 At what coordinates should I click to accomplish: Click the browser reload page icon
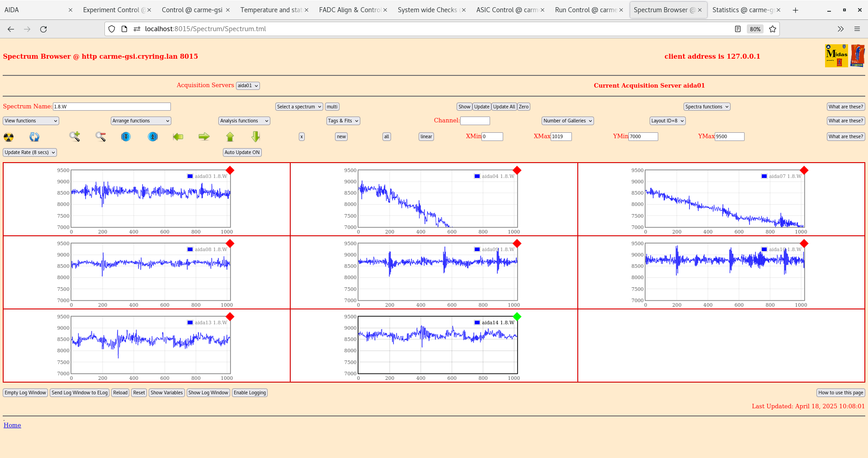[43, 29]
